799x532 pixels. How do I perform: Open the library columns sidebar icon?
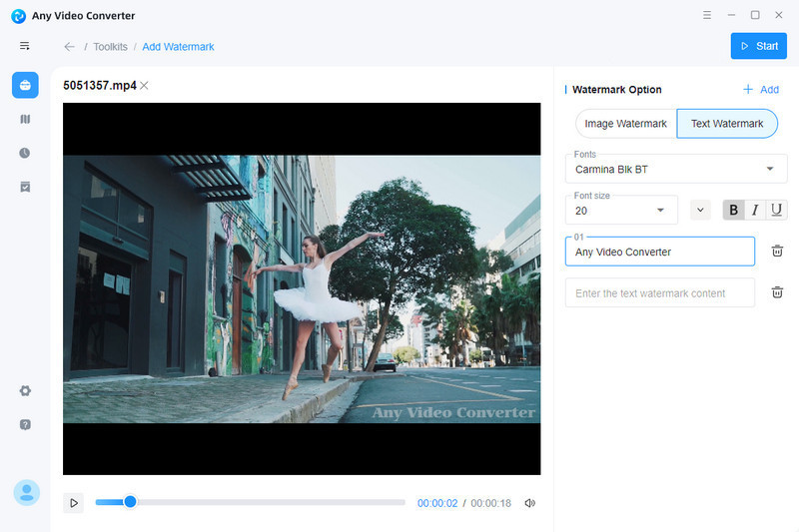[x=25, y=119]
